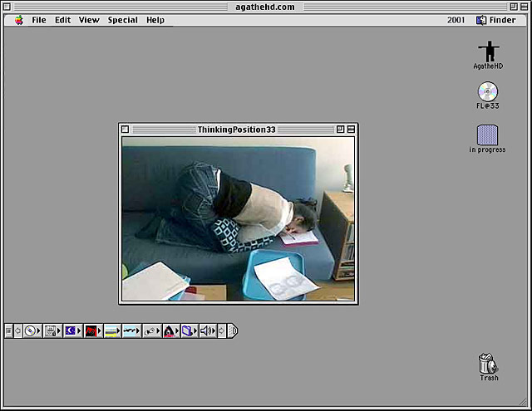532x411 pixels.
Task: Click the control strip right scroll arrow
Action: click(x=222, y=330)
